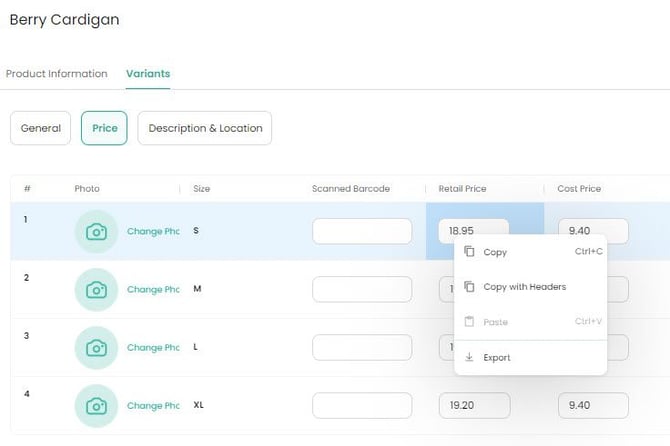Open the Variants tab
Screen dimensions: 670x446
tap(147, 74)
